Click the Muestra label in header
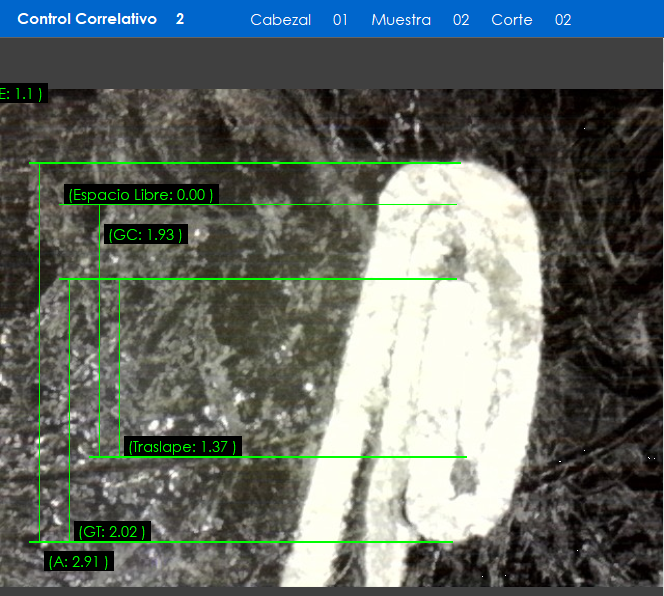 [x=400, y=20]
